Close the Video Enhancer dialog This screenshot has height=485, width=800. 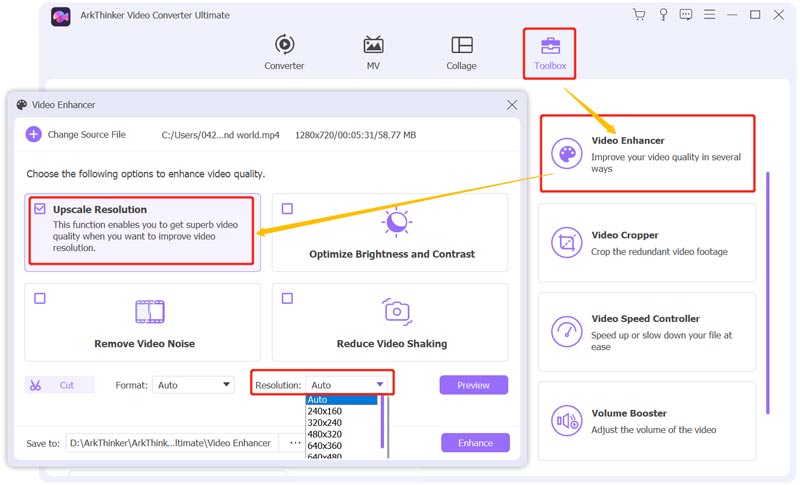coord(512,105)
